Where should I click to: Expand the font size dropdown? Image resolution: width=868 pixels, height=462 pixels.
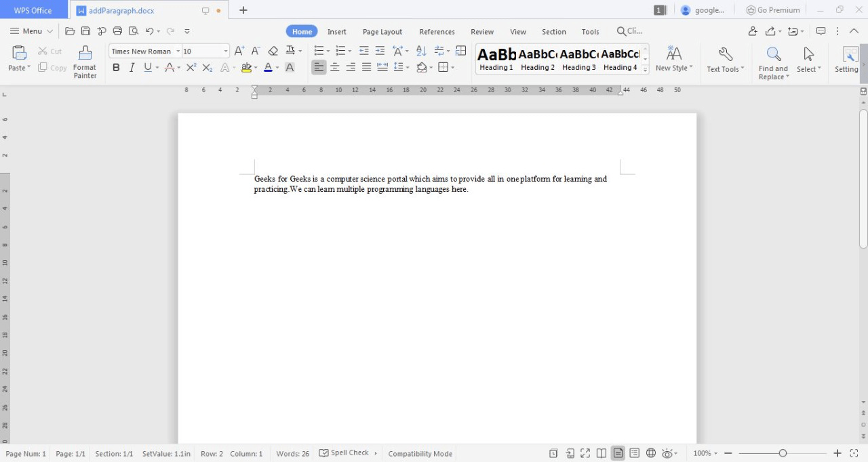(x=226, y=51)
